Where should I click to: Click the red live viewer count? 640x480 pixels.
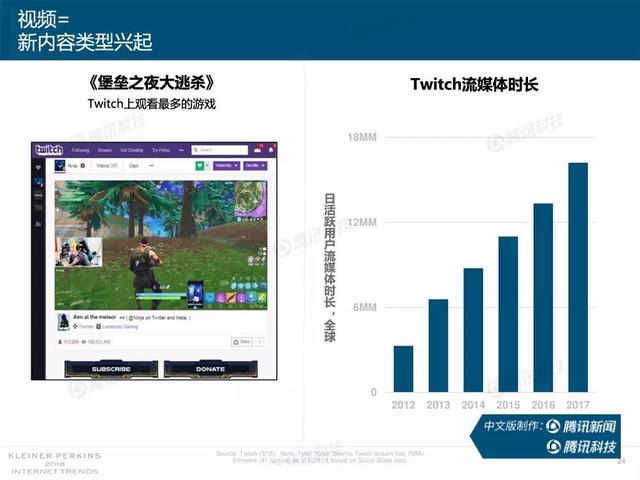(x=68, y=342)
